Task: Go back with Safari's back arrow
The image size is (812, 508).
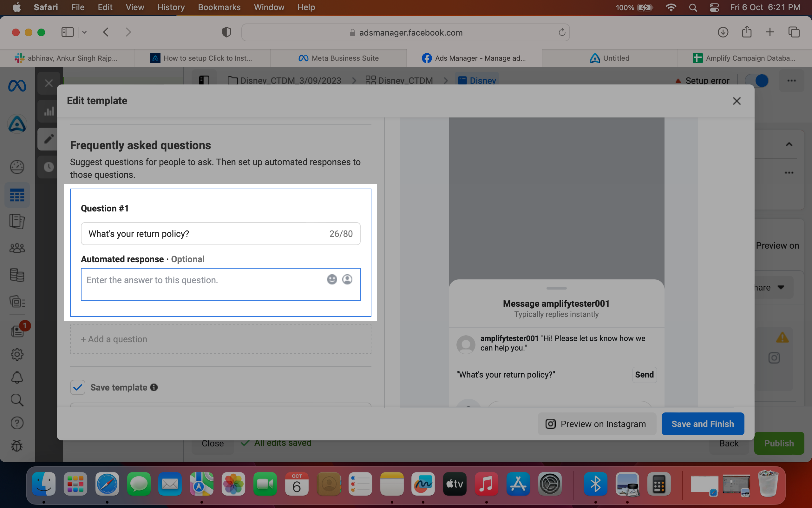Action: pyautogui.click(x=106, y=32)
